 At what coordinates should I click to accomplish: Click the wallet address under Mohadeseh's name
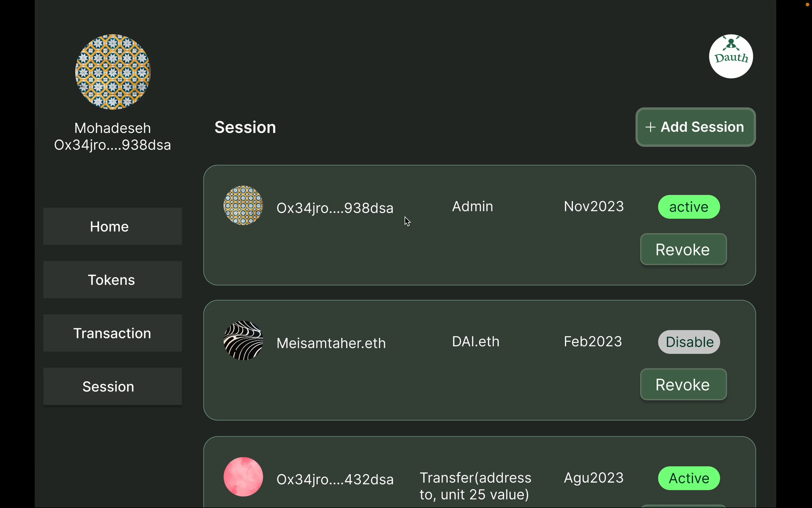[x=113, y=145]
